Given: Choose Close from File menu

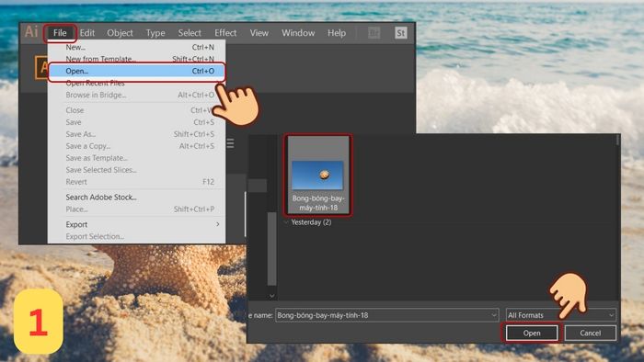Looking at the screenshot, I should (x=137, y=110).
